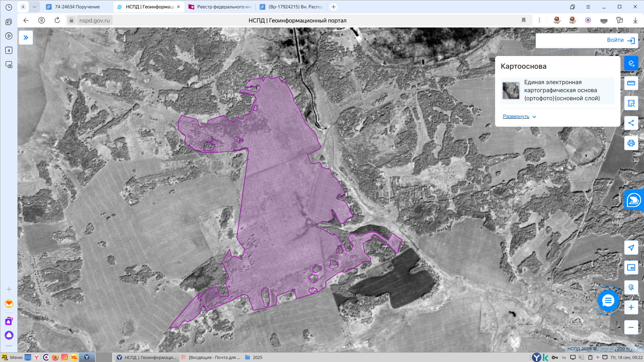Add a sidebar panel with plus icon
Image resolution: width=644 pixels, height=362 pixels.
point(9,289)
